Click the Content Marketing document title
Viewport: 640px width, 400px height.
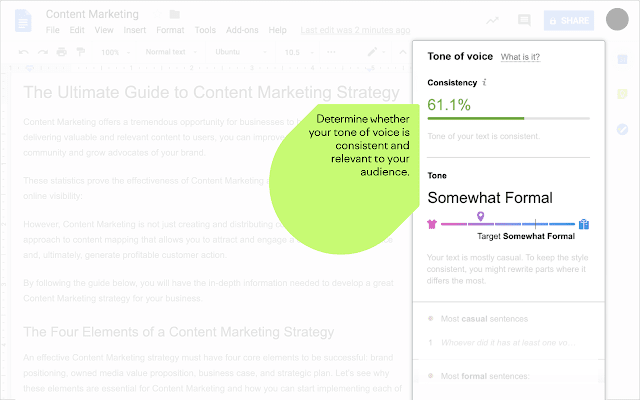tap(92, 14)
